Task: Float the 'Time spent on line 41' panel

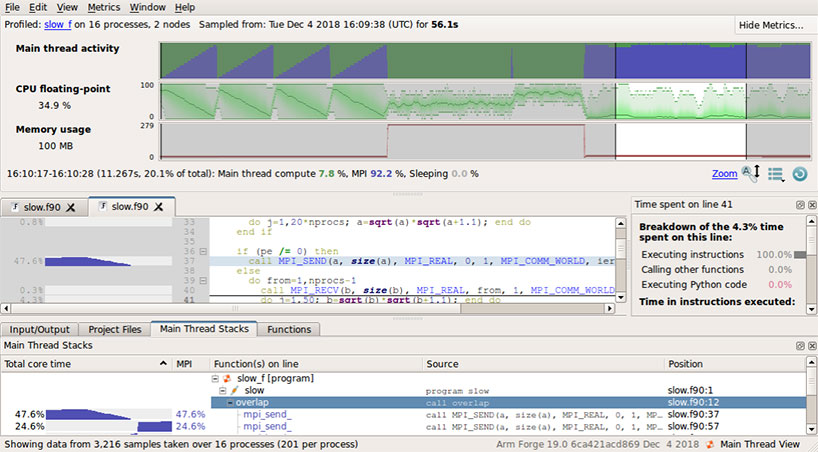Action: point(799,204)
